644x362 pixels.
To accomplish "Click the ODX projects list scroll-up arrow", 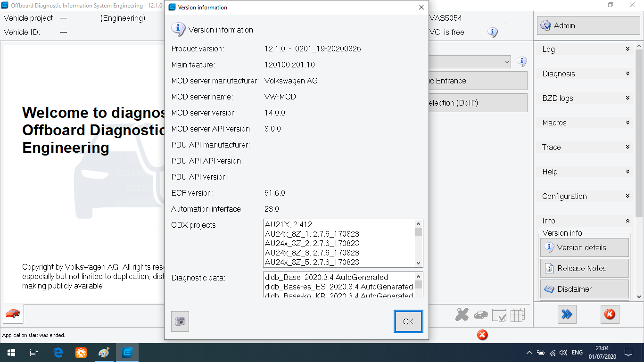I will pos(418,223).
